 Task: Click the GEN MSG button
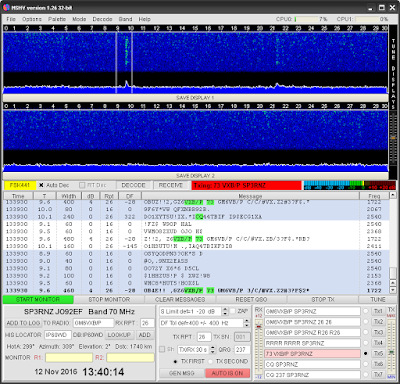(182, 373)
